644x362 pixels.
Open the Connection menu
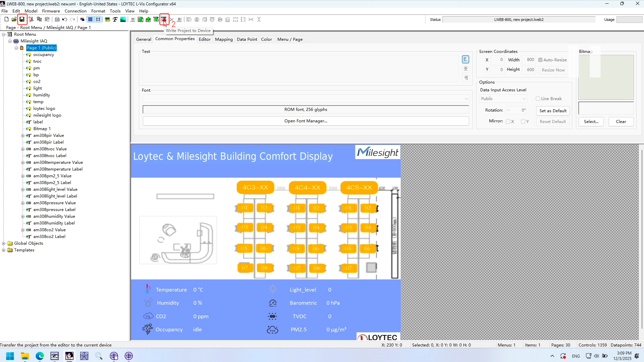(75, 11)
